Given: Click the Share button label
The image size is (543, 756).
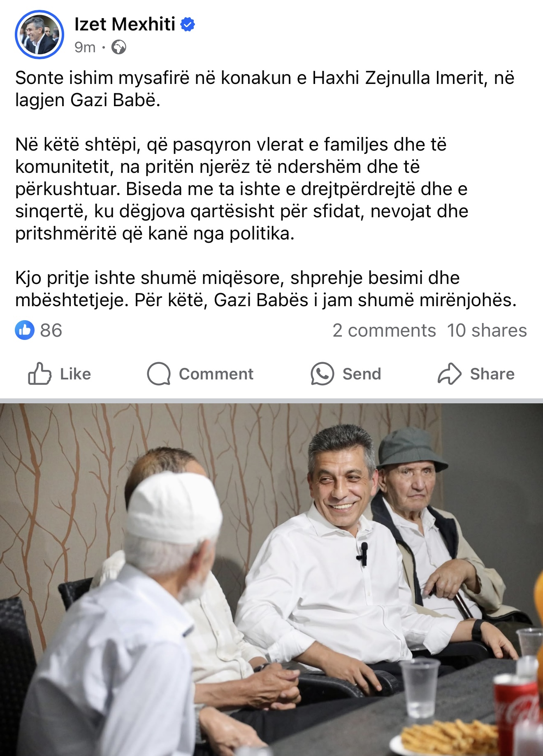Looking at the screenshot, I should 492,374.
